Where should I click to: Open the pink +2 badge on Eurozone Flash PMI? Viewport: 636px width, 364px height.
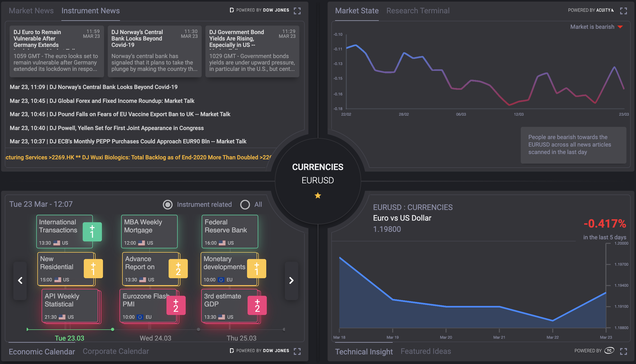pyautogui.click(x=176, y=305)
